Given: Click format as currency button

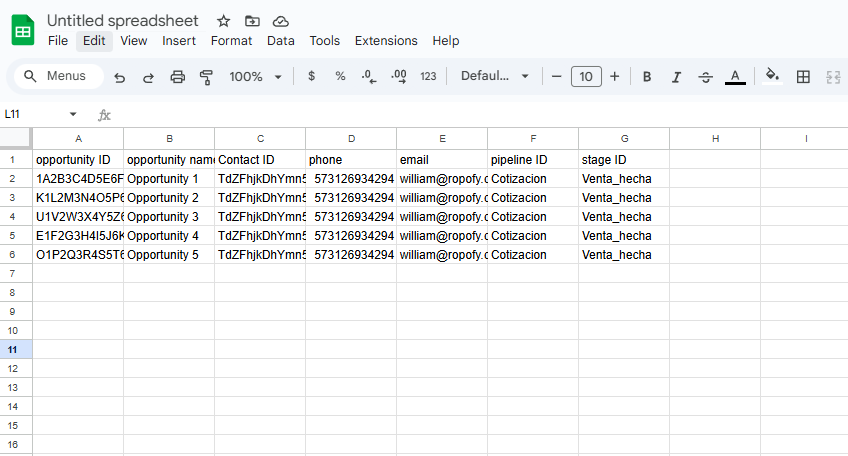Looking at the screenshot, I should 311,77.
